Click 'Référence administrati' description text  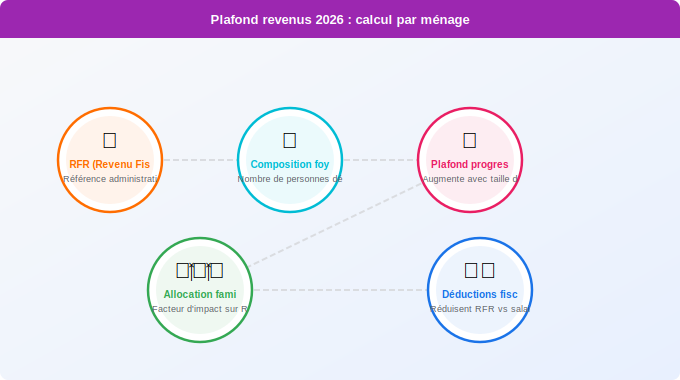pyautogui.click(x=110, y=179)
